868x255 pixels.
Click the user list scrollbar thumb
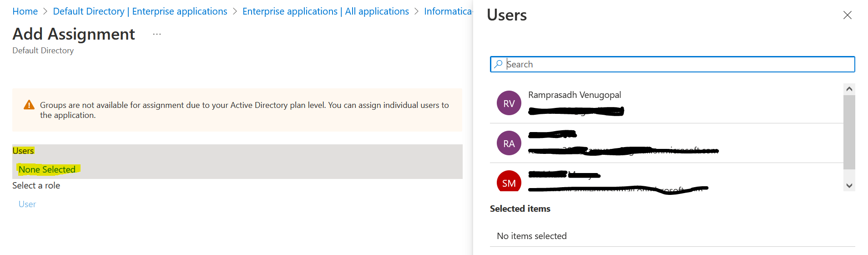[x=849, y=132]
